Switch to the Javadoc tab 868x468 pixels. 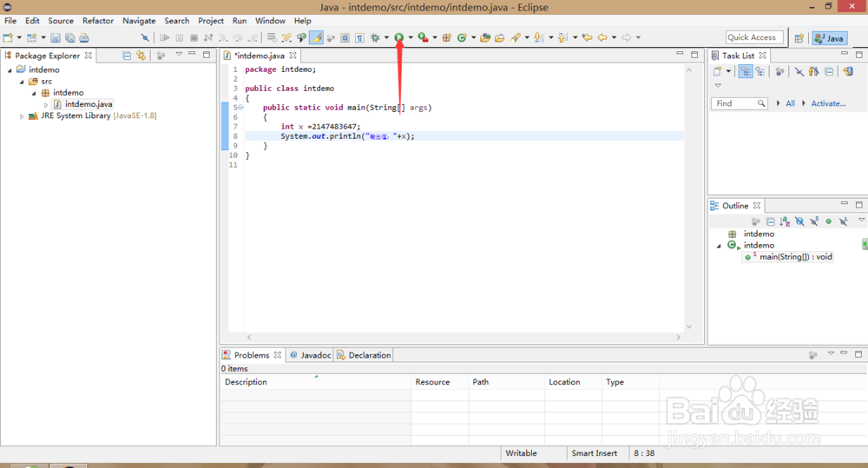[310, 355]
